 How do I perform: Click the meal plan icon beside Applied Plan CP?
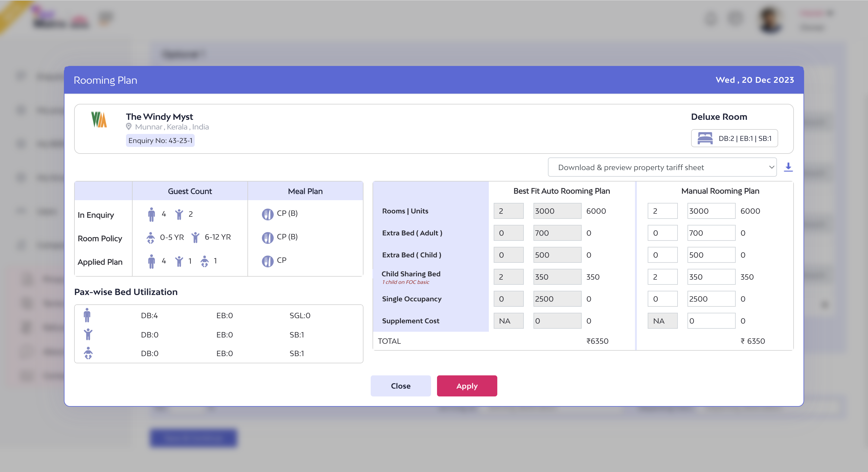click(x=268, y=261)
